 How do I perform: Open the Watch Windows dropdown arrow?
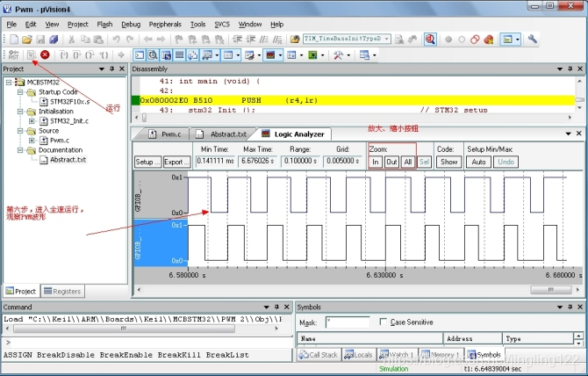tap(217, 55)
